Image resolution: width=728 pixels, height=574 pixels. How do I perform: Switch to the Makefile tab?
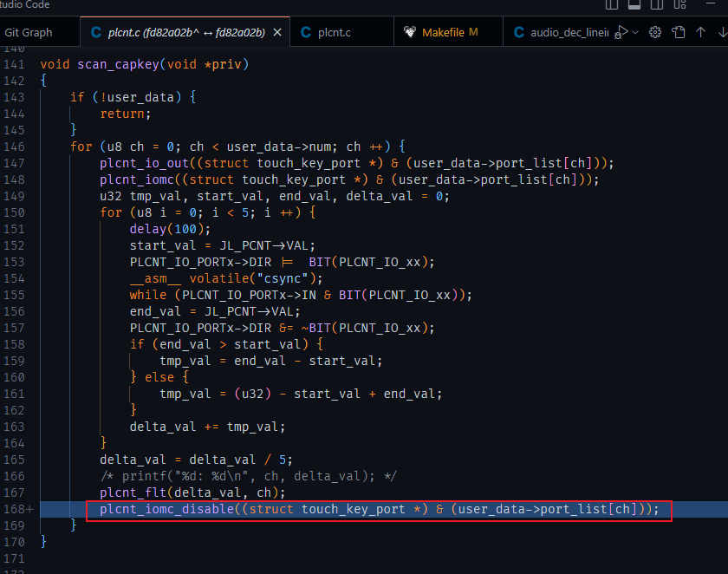pos(449,32)
